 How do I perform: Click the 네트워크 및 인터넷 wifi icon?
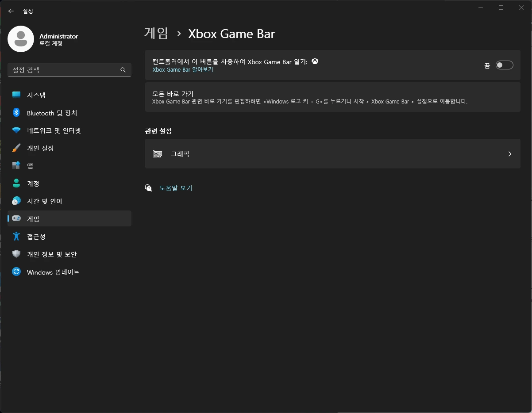coord(16,130)
